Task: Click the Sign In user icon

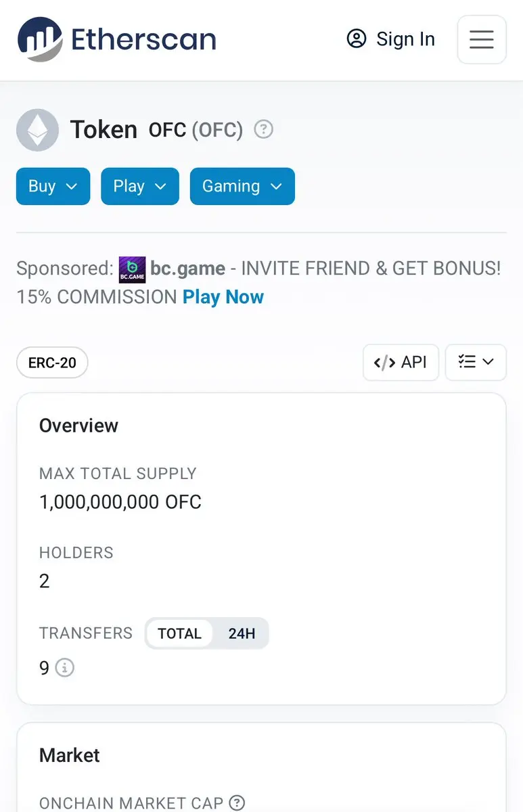Action: click(x=356, y=39)
